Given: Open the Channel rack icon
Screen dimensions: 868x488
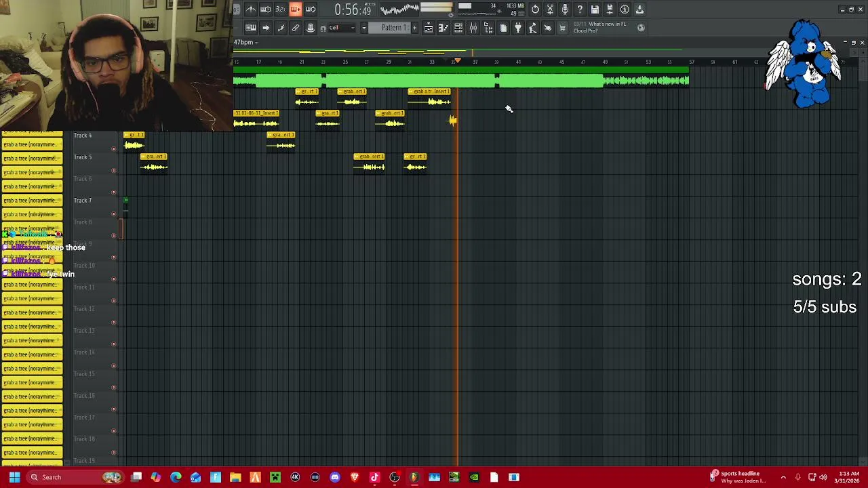Looking at the screenshot, I should [x=458, y=28].
